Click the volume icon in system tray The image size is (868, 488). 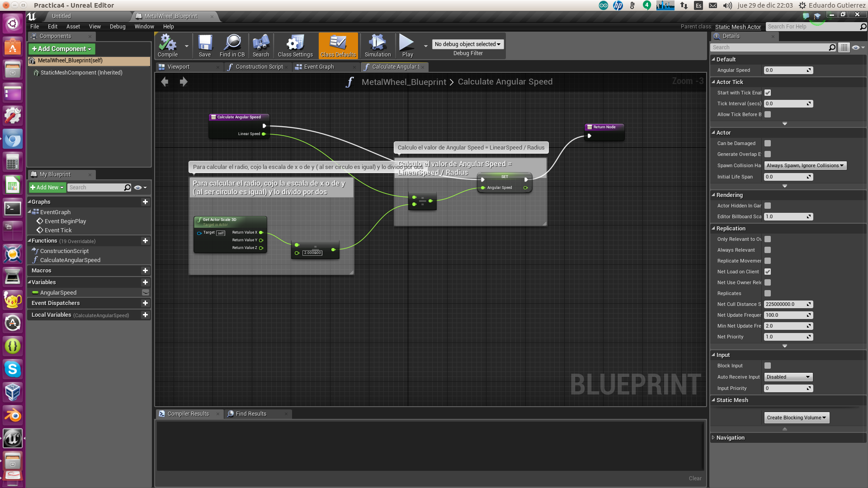tap(727, 5)
